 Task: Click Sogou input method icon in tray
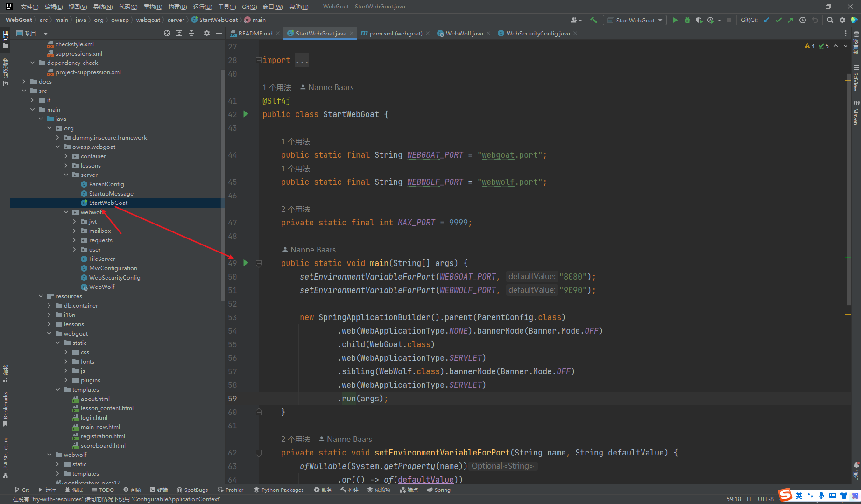tap(785, 495)
